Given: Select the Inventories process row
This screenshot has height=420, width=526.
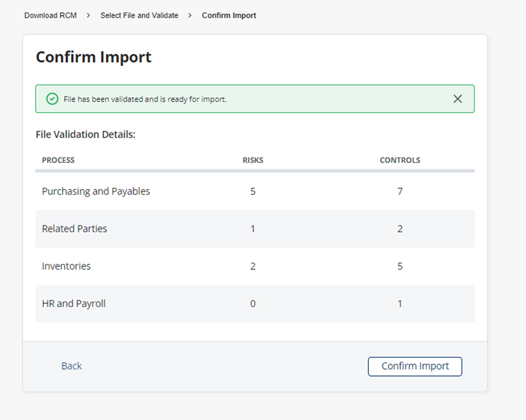Looking at the screenshot, I should click(x=255, y=266).
